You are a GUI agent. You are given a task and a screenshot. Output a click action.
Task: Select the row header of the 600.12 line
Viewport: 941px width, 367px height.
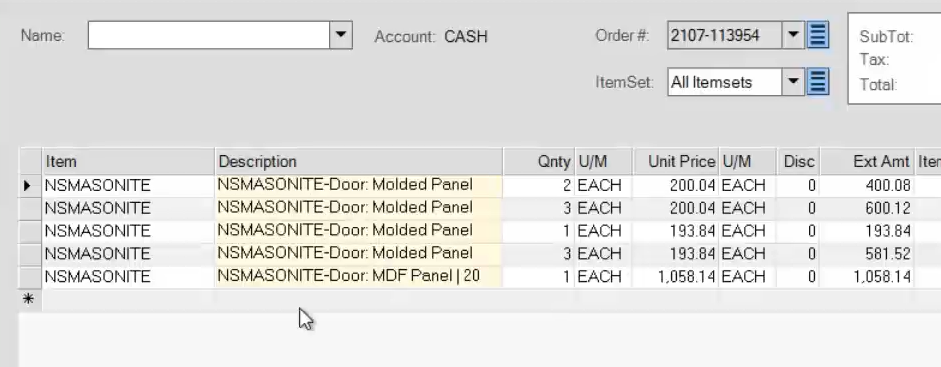coord(31,209)
